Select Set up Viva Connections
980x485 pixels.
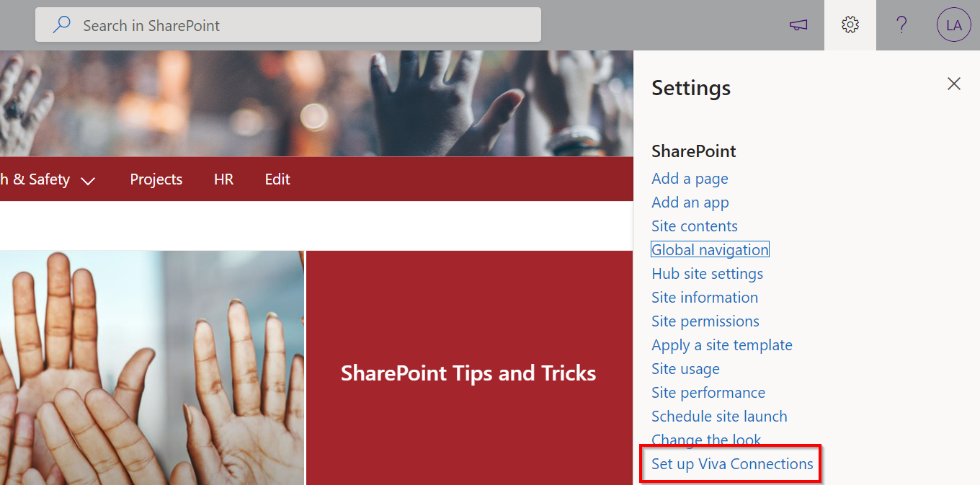pyautogui.click(x=732, y=464)
